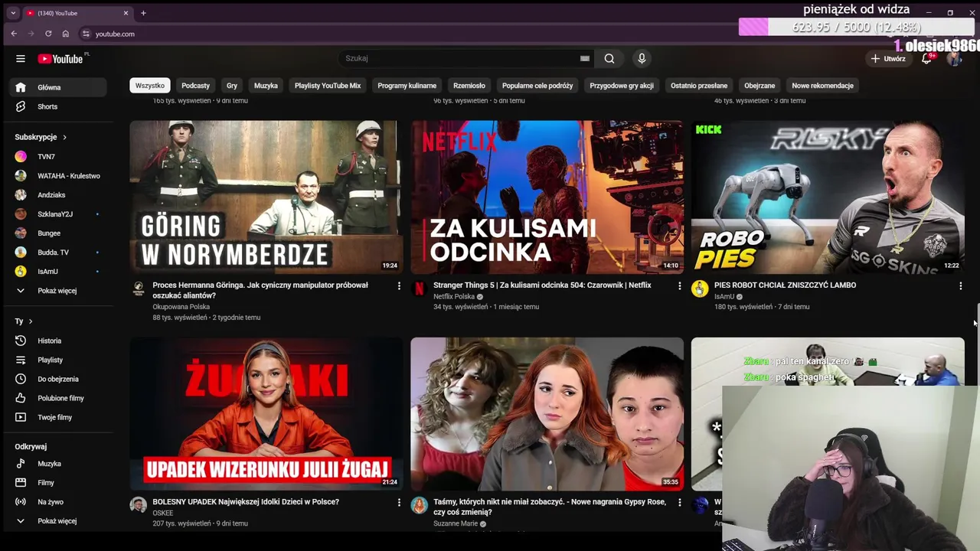Click browser home button
This screenshot has width=980, height=551.
click(x=66, y=34)
